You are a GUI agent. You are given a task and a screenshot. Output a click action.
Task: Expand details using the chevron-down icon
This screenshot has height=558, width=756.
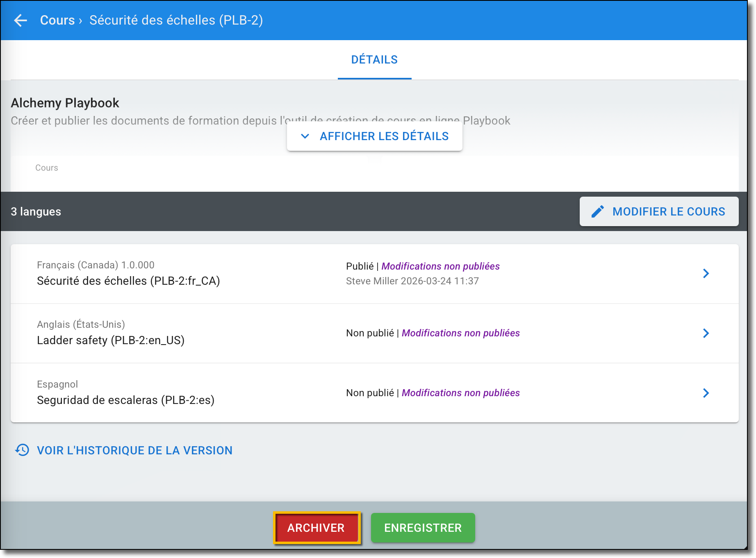point(305,136)
